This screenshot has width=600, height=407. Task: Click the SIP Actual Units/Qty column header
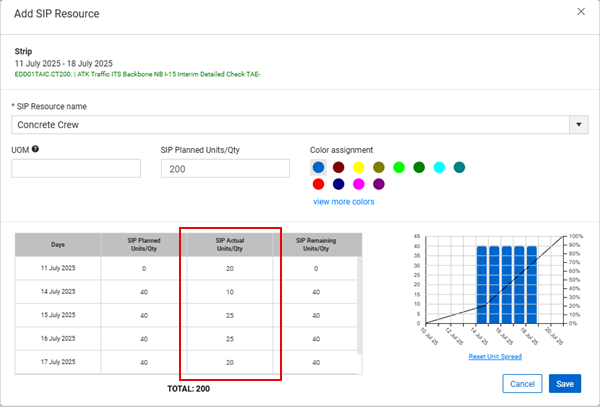[x=230, y=245]
